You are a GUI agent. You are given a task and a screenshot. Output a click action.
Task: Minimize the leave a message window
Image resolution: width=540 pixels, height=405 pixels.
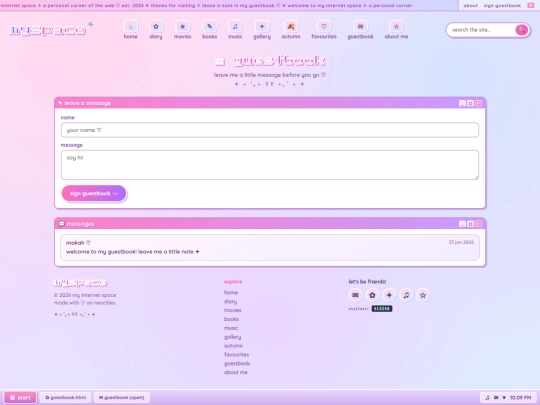462,103
